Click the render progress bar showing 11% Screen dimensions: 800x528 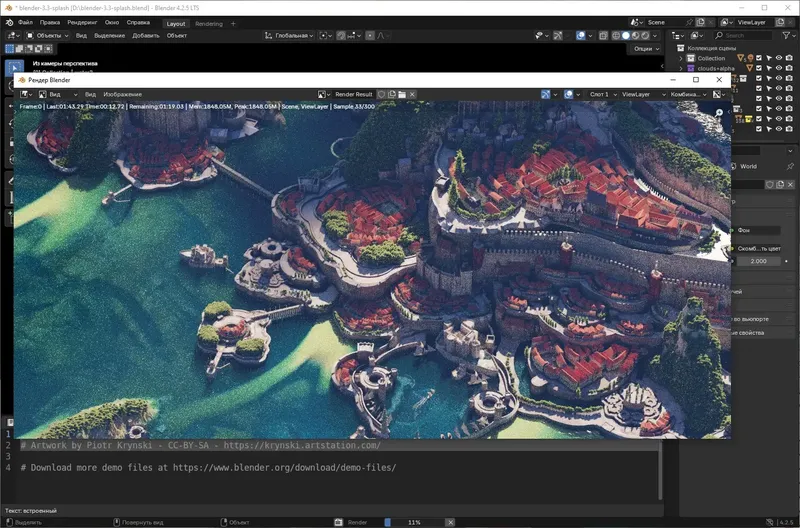[412, 522]
